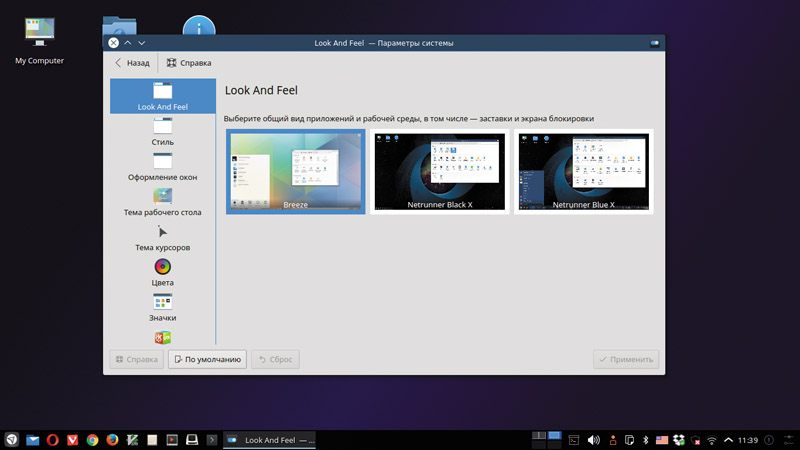800x450 pixels.
Task: Restore defaults with По умолчанию button
Action: click(x=208, y=359)
